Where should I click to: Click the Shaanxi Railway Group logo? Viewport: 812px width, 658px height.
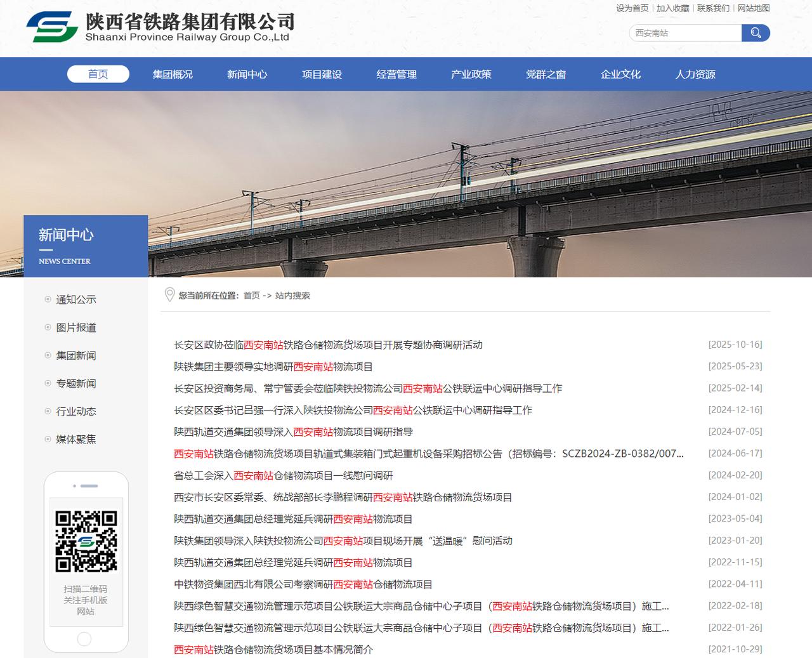click(x=160, y=27)
